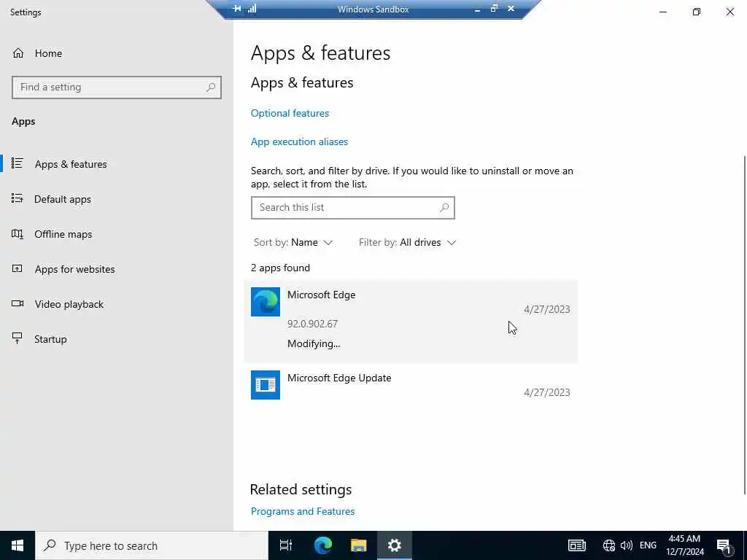The height and width of the screenshot is (560, 747).
Task: Open Apps for websites page
Action: click(x=74, y=269)
